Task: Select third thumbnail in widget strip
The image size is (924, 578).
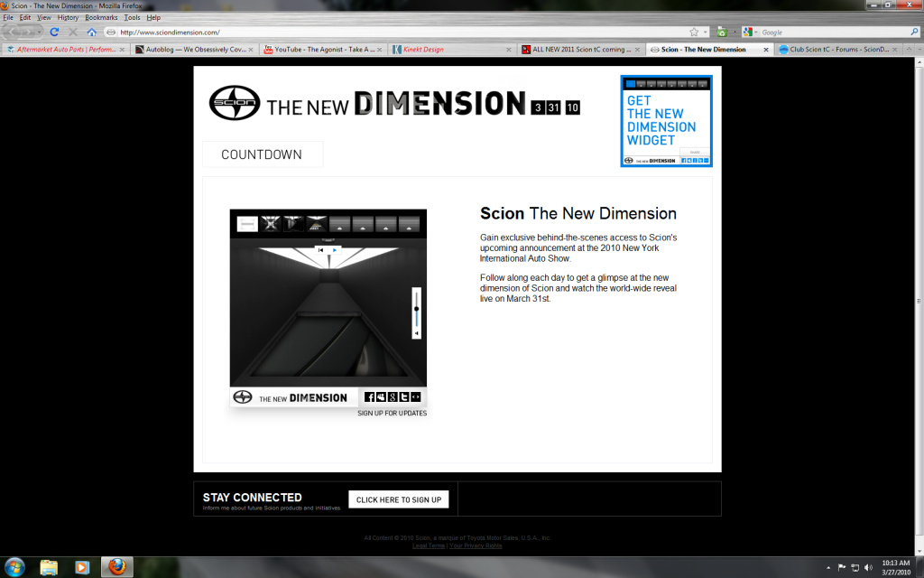Action: click(x=293, y=224)
